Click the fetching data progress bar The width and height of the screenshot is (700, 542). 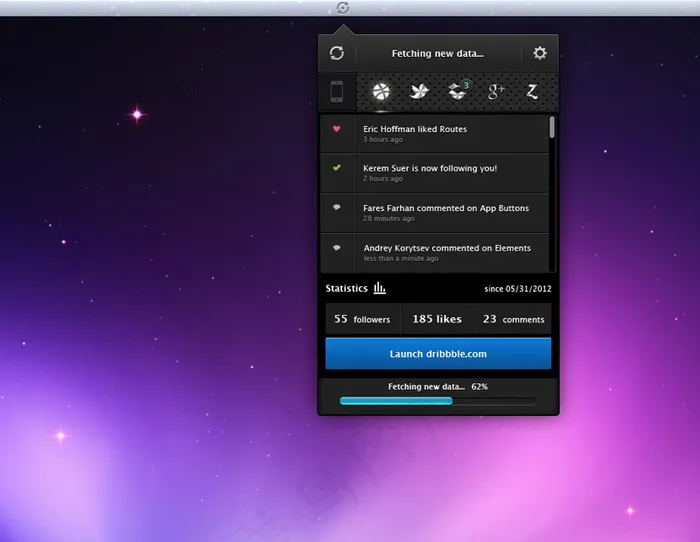click(x=437, y=401)
